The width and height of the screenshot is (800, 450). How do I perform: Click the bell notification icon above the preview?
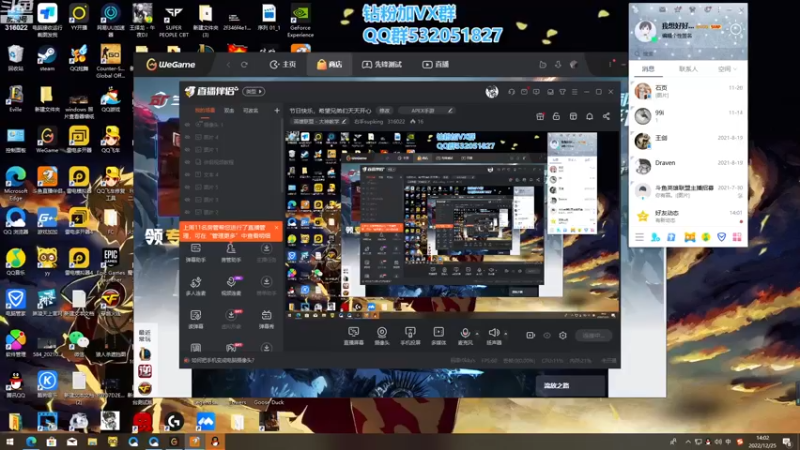click(x=589, y=117)
